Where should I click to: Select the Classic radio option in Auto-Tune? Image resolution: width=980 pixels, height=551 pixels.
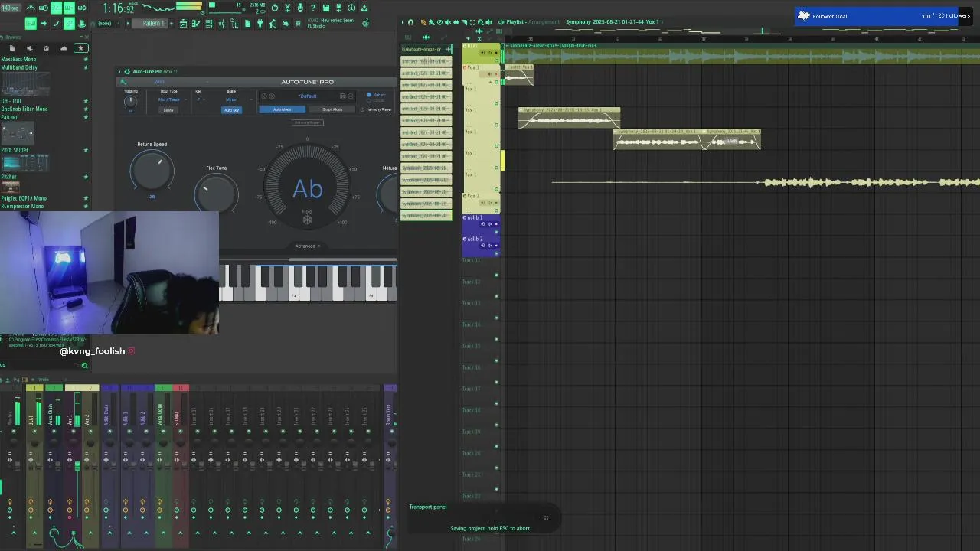(x=369, y=100)
